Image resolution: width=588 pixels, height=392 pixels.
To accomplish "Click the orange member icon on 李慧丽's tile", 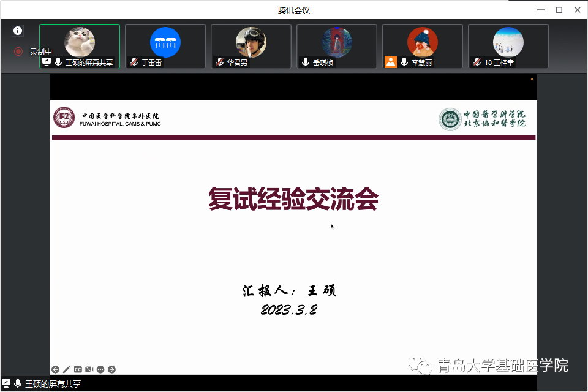I will click(x=391, y=62).
